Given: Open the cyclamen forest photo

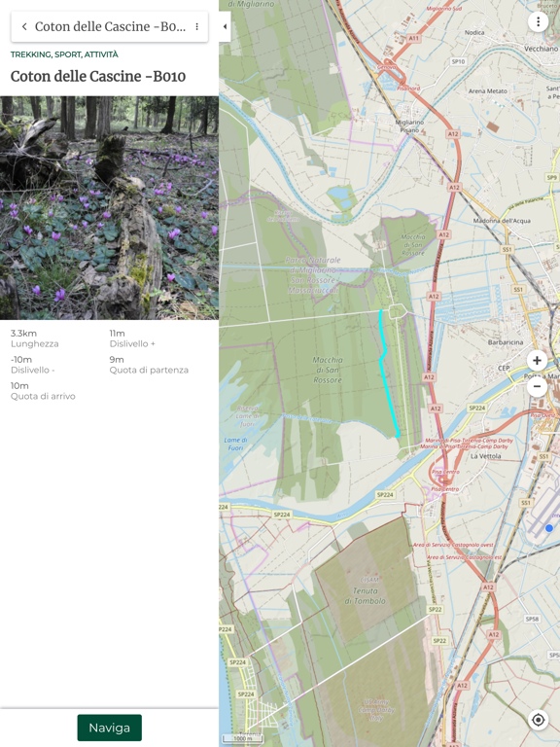Looking at the screenshot, I should coord(109,208).
